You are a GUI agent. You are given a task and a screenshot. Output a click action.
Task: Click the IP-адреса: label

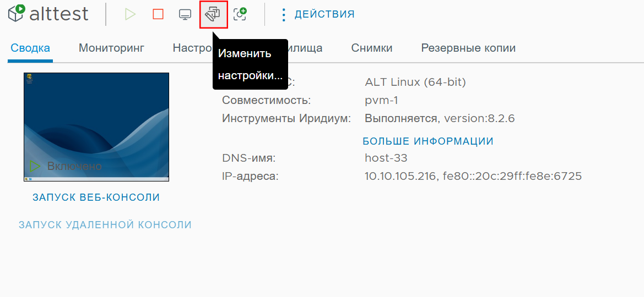click(x=251, y=177)
